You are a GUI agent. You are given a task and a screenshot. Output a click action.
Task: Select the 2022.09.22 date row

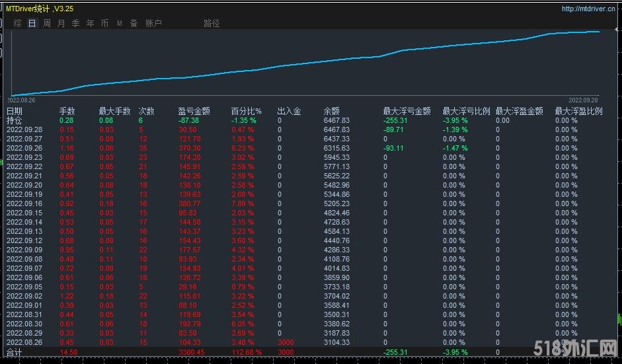(24, 166)
